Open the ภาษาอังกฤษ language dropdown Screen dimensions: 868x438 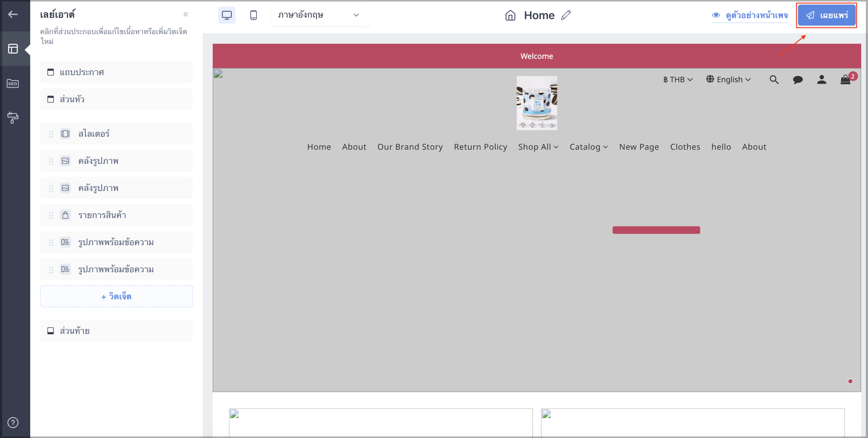coord(320,15)
